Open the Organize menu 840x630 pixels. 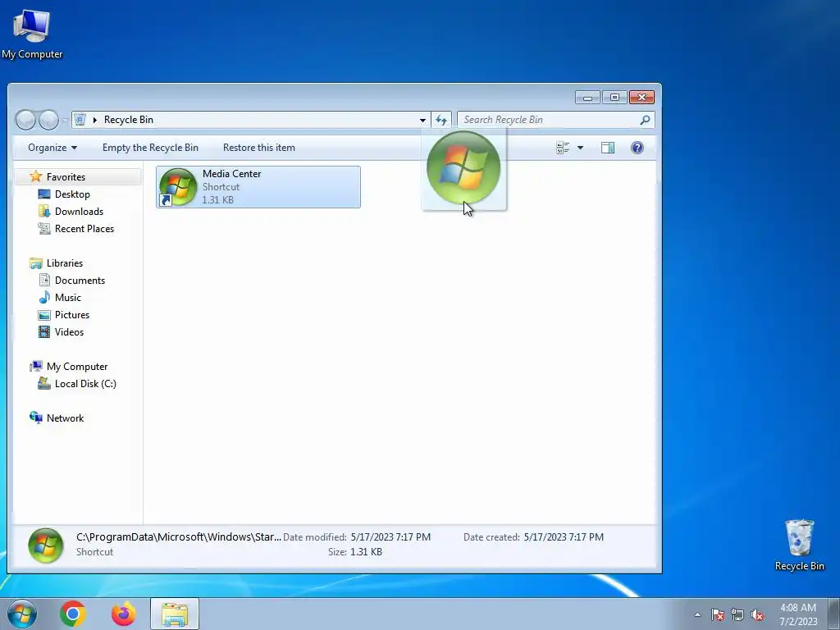click(52, 148)
